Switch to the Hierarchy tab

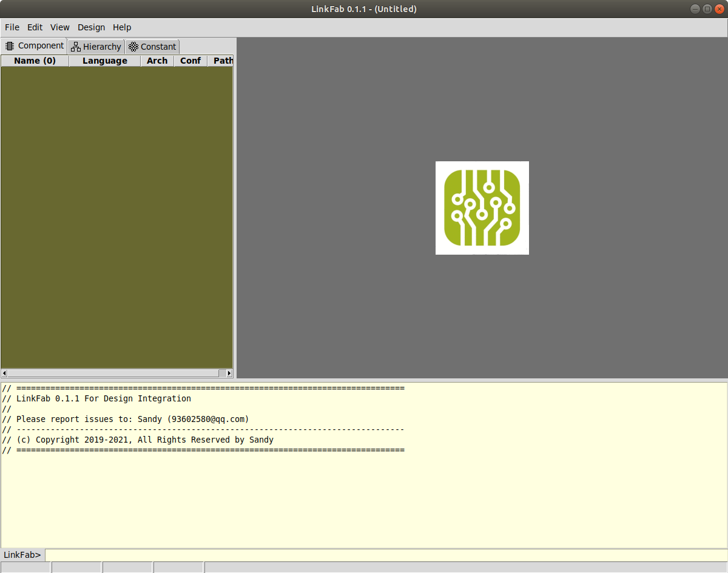pos(96,47)
